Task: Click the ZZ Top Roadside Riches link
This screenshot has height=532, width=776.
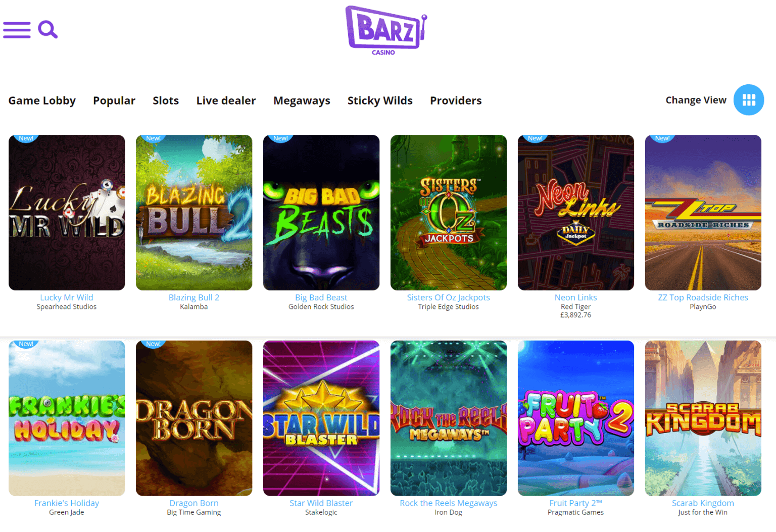Action: 703,298
